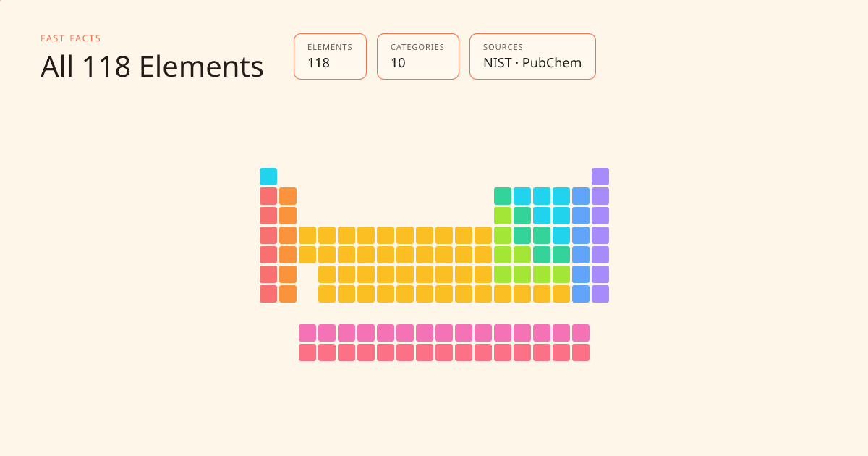Screen dimensions: 868x456
Task: Pick the helium cell in period one
Action: pos(600,177)
